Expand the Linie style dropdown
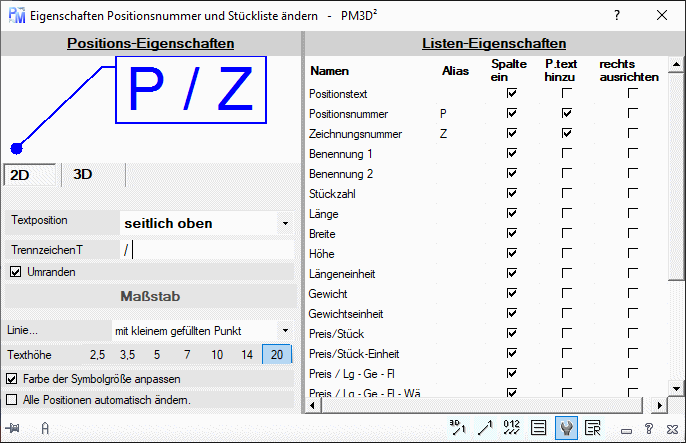 tap(284, 329)
